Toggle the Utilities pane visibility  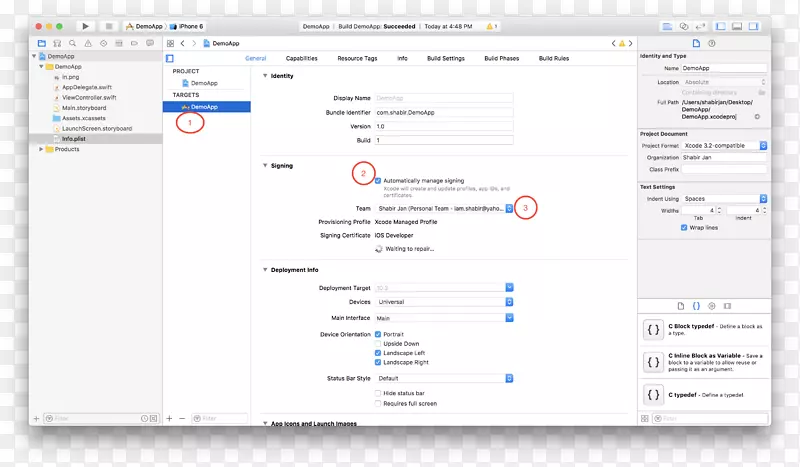point(753,26)
